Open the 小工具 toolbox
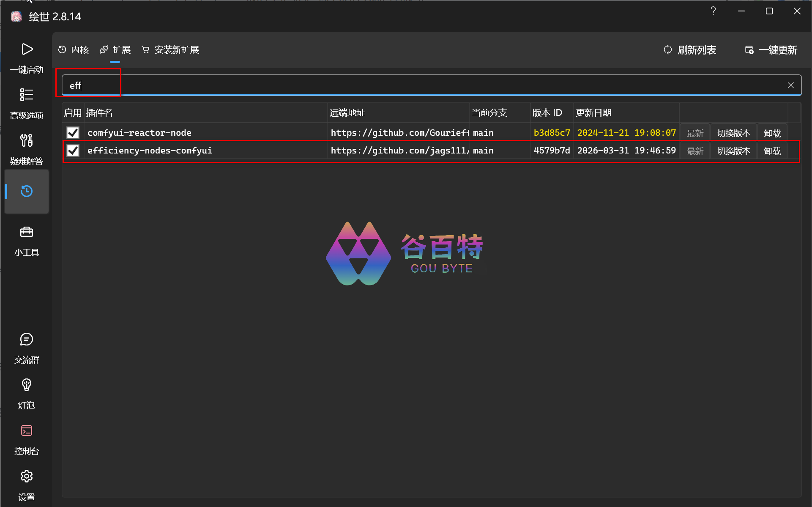This screenshot has width=812, height=507. point(27,232)
